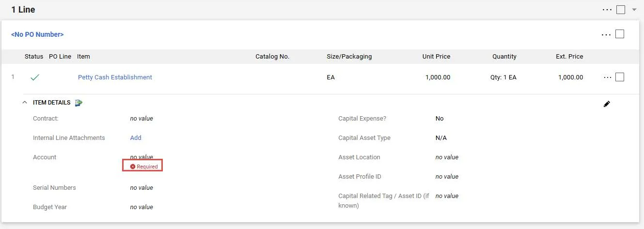The width and height of the screenshot is (644, 229).
Task: Click the Ext. Price column header
Action: (569, 56)
